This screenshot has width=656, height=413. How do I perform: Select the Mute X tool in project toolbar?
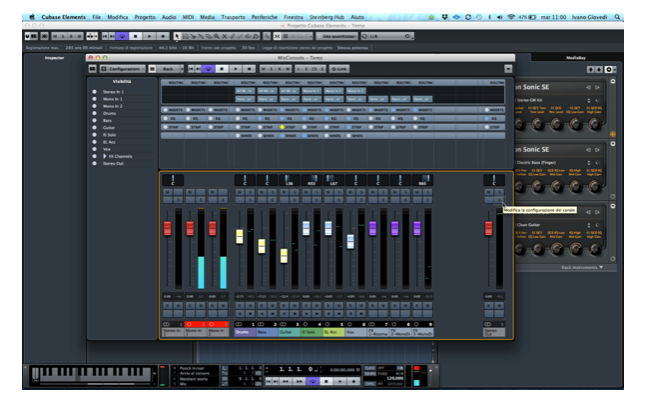click(x=225, y=36)
